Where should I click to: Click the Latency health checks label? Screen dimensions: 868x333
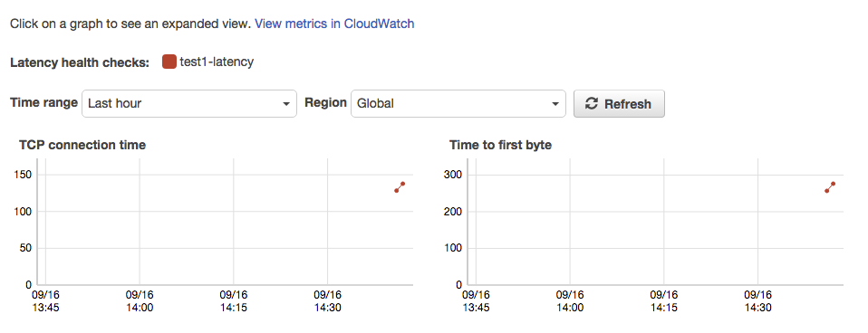click(80, 62)
